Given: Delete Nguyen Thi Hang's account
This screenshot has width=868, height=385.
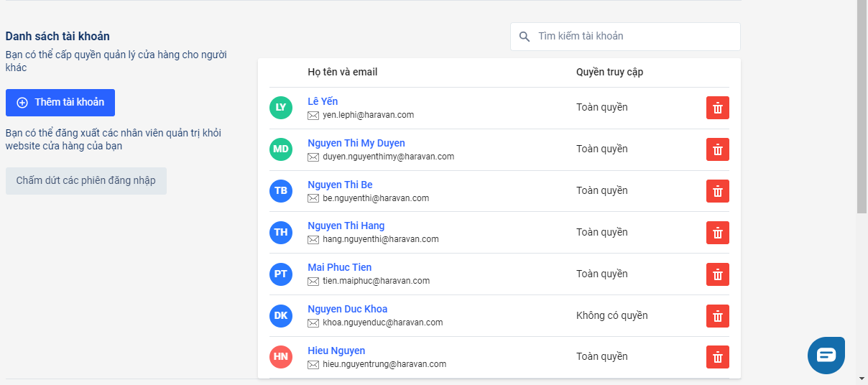Looking at the screenshot, I should 717,233.
